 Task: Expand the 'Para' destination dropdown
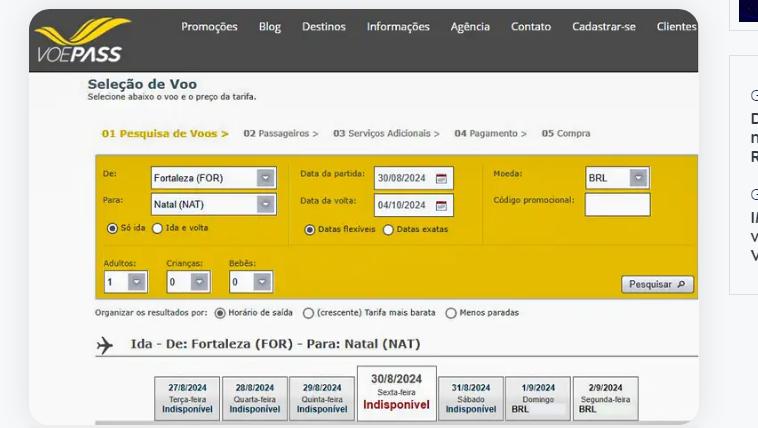(265, 204)
